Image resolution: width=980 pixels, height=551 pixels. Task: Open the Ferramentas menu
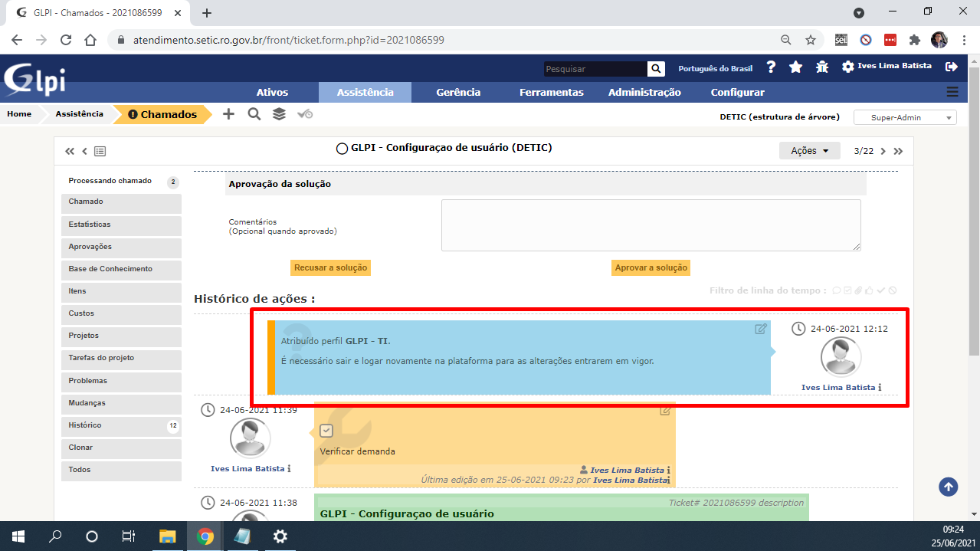[x=552, y=92]
